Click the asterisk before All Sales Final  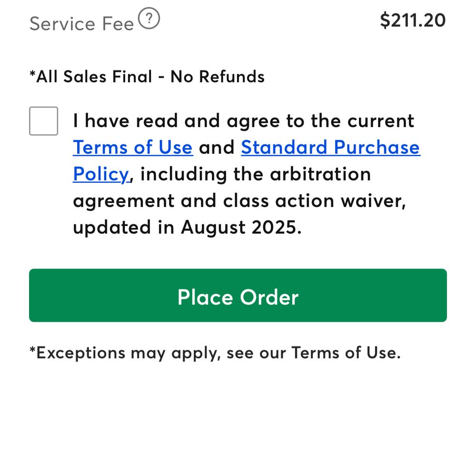point(32,74)
